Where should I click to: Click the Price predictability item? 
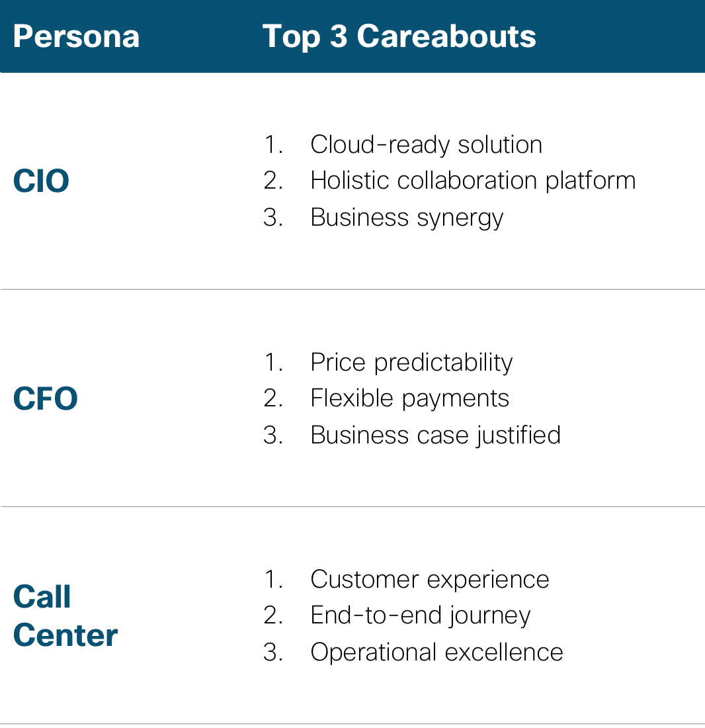[x=411, y=362]
